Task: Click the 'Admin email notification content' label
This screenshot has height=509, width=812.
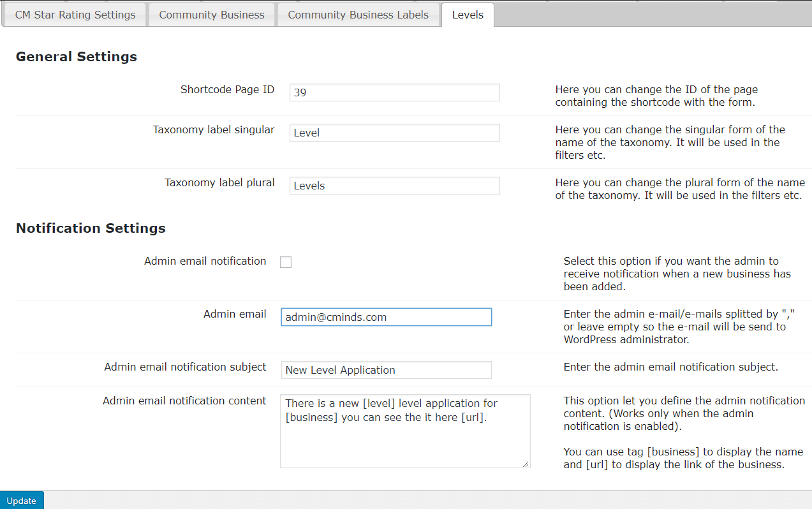Action: pyautogui.click(x=184, y=401)
